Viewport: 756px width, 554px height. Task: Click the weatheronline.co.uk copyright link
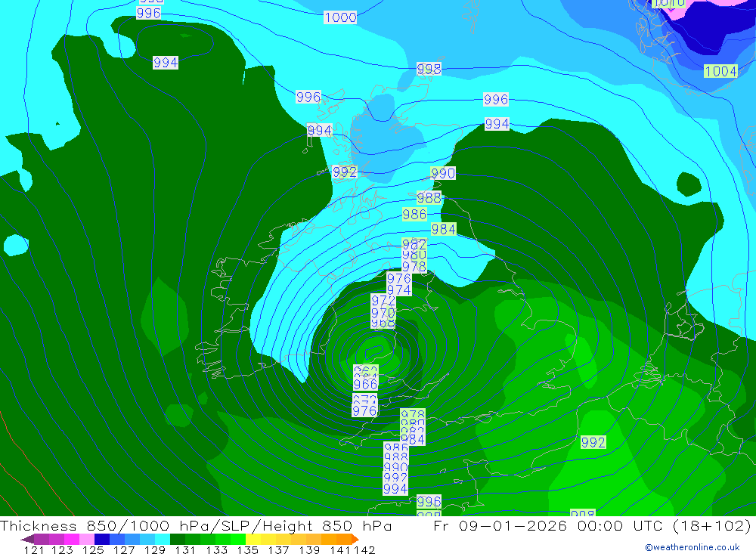point(692,547)
